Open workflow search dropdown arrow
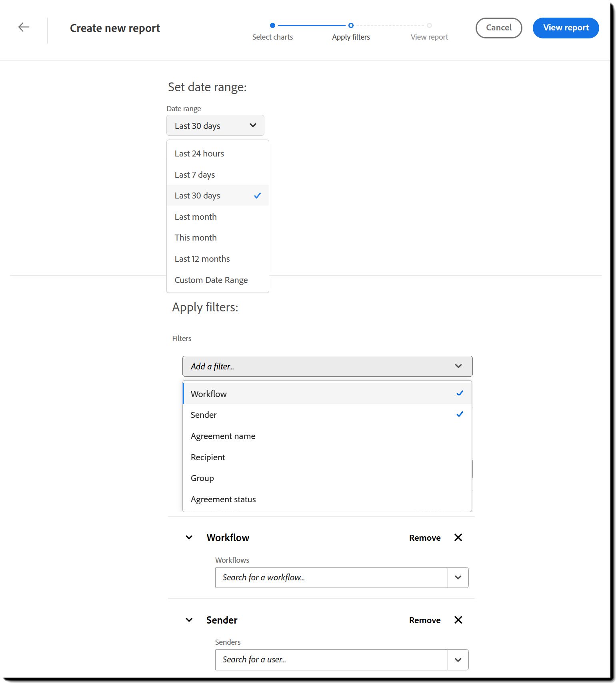 (458, 578)
